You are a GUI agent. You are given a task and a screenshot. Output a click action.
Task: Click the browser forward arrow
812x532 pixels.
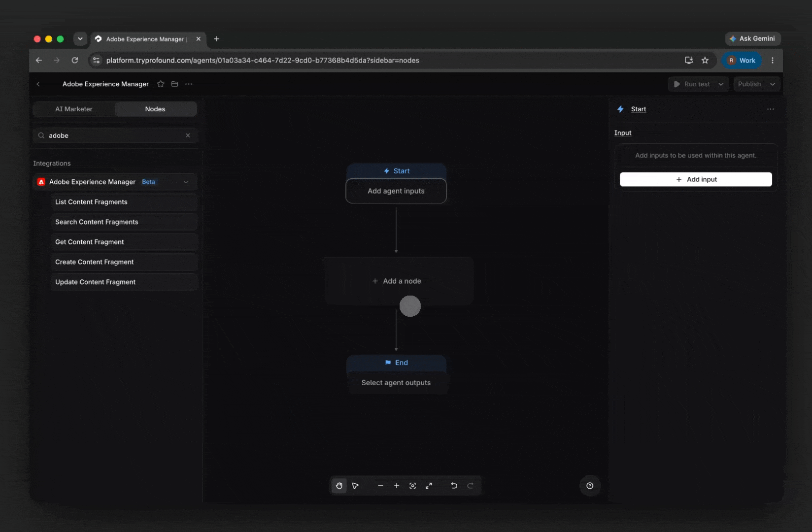tap(57, 60)
